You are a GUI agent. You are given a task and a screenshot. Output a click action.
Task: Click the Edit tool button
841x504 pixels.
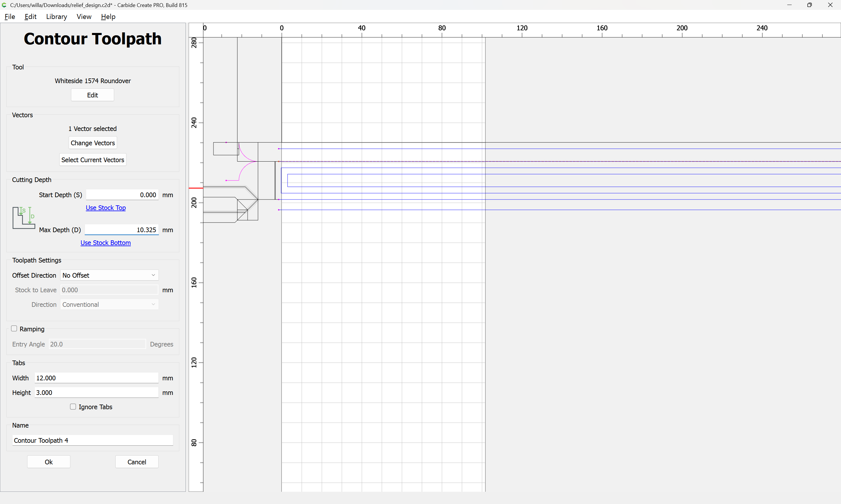[93, 95]
